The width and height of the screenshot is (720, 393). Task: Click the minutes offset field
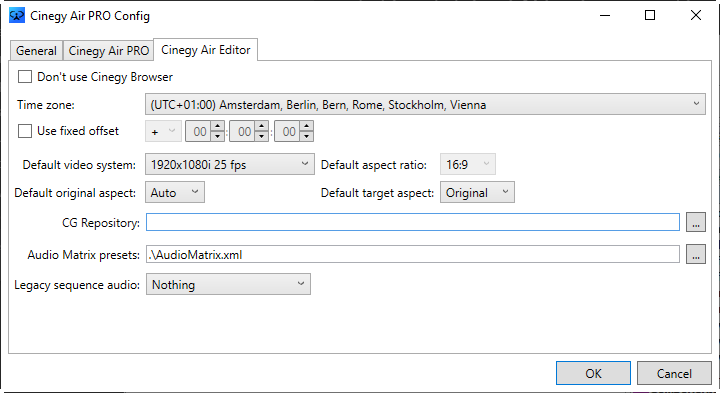pos(243,131)
